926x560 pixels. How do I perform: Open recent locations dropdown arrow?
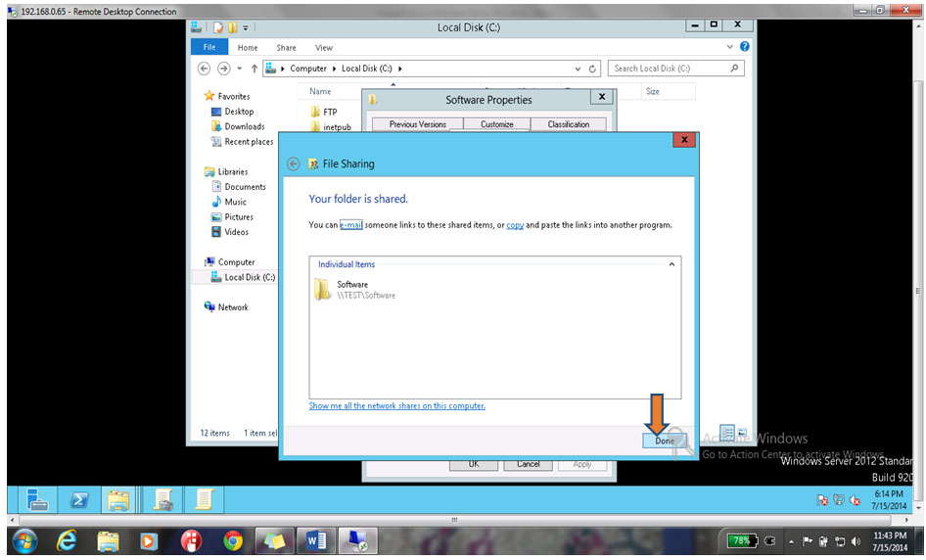click(239, 69)
